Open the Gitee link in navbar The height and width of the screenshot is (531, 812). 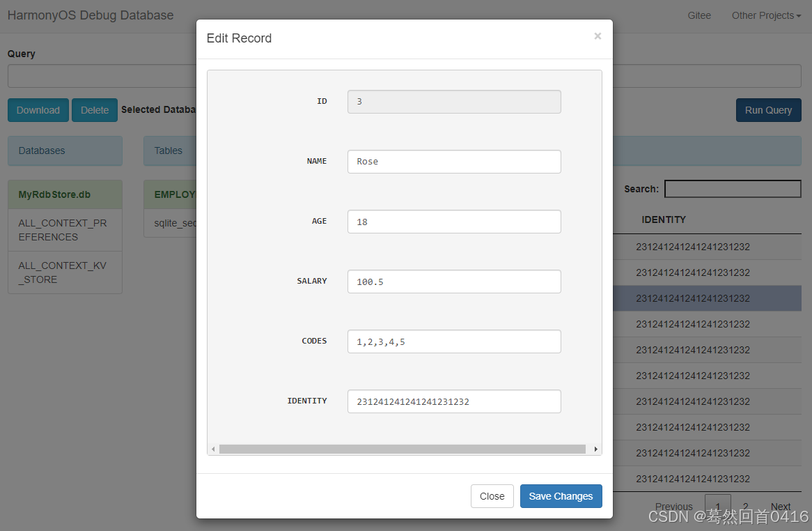tap(699, 15)
